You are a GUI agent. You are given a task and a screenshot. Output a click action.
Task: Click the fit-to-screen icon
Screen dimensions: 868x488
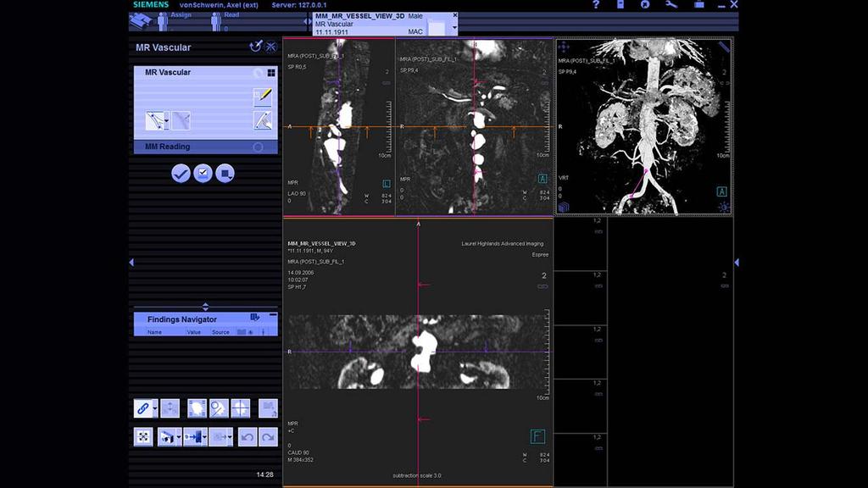[x=143, y=437]
